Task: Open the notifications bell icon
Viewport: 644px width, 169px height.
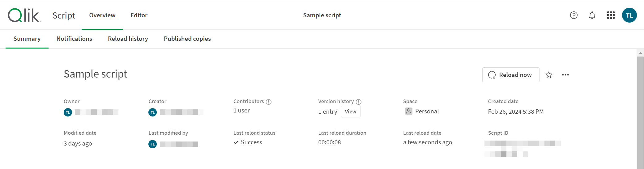Action: (592, 15)
